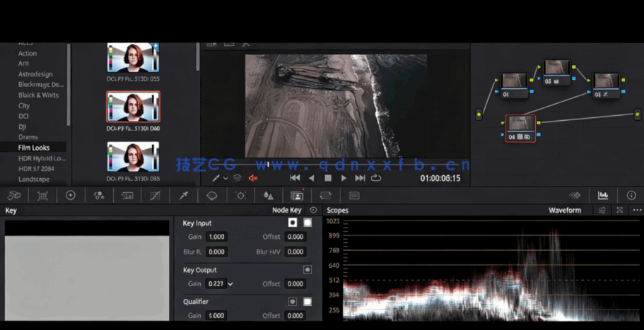
Task: Jump to last frame of clip
Action: pos(361,178)
